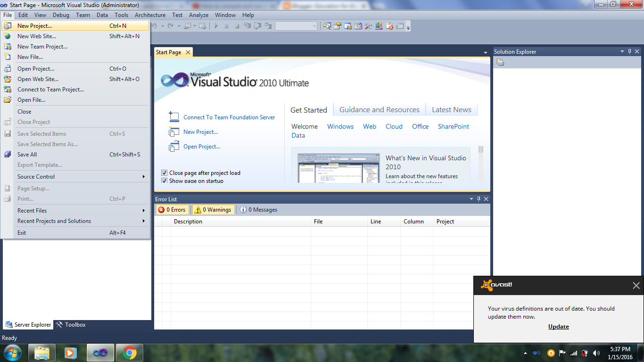The image size is (644, 362).
Task: Open the Undo history dropdown arrow
Action: [x=163, y=26]
